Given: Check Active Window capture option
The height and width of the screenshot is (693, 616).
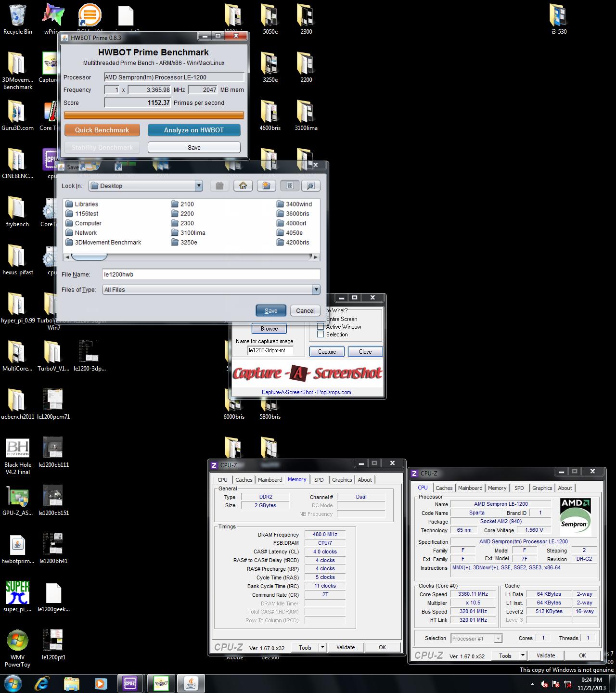Looking at the screenshot, I should coord(321,327).
